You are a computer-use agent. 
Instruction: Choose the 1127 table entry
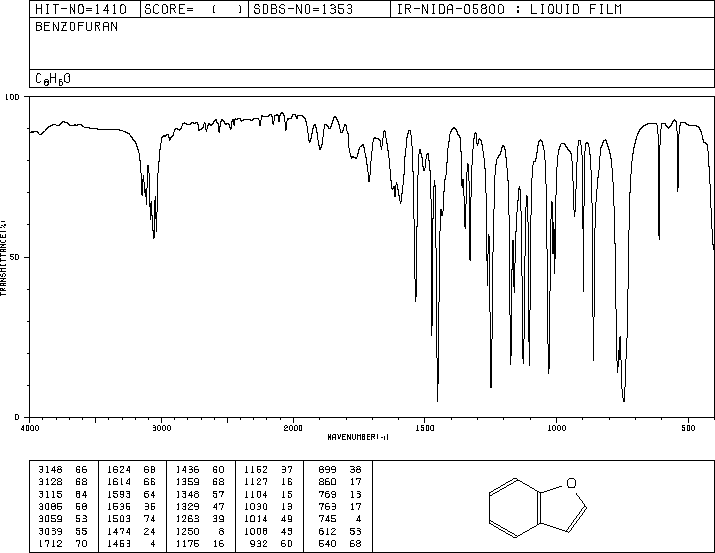(x=256, y=481)
